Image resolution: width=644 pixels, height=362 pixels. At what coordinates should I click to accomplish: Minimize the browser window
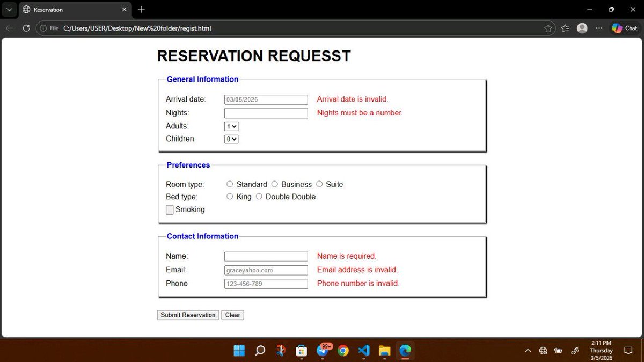590,9
